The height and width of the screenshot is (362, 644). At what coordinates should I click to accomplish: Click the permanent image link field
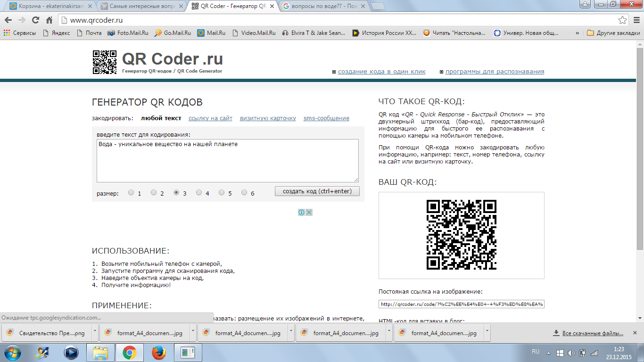(462, 304)
